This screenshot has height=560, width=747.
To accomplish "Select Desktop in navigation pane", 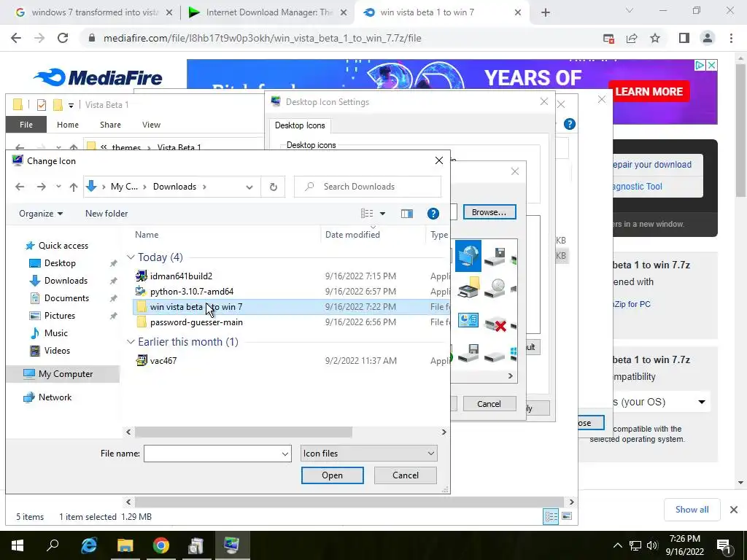I will tap(60, 262).
